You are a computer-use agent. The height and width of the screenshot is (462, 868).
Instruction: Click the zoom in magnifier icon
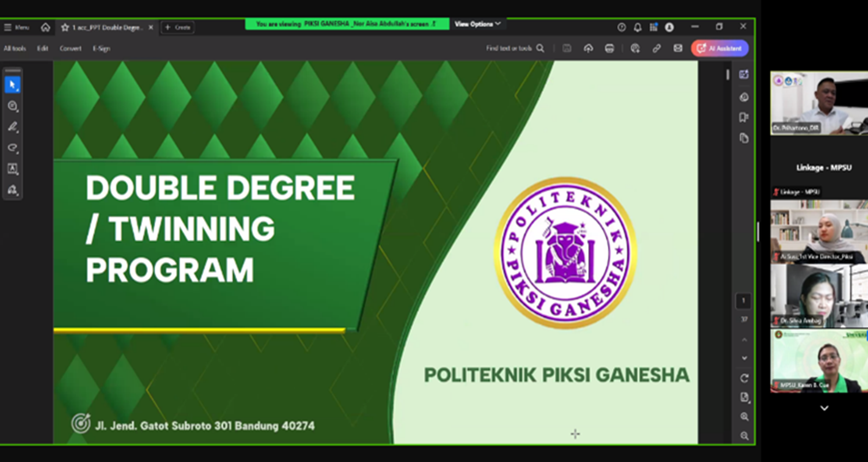point(744,417)
